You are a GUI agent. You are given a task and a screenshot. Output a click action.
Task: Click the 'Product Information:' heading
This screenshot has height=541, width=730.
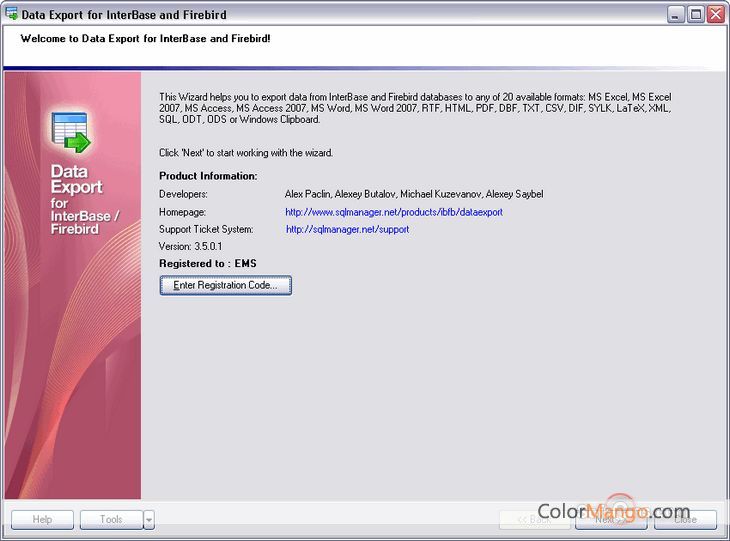[x=208, y=176]
